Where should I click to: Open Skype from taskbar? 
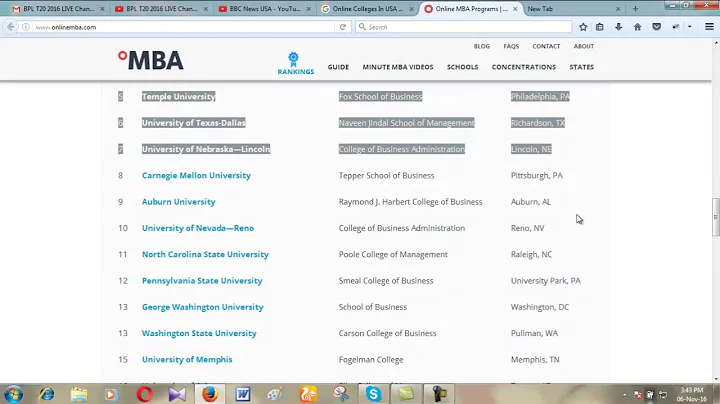coord(373,394)
